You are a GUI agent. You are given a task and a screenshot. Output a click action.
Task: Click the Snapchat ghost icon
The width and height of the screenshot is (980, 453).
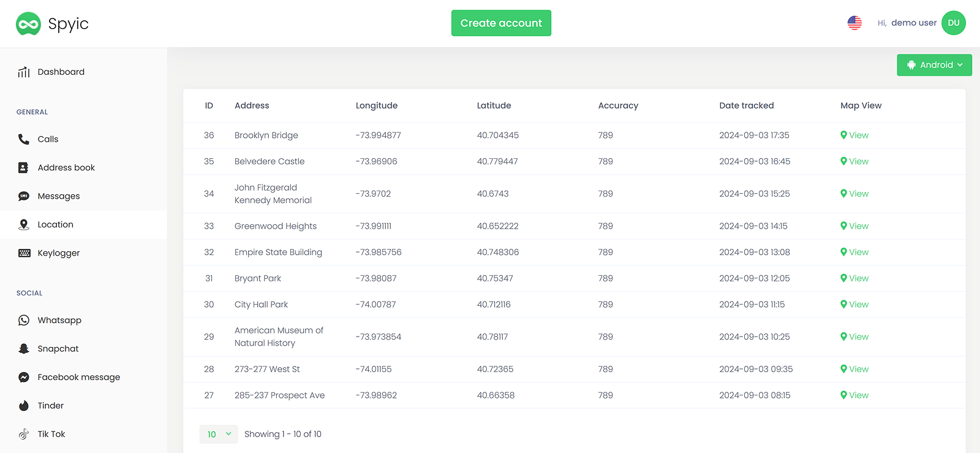(24, 349)
